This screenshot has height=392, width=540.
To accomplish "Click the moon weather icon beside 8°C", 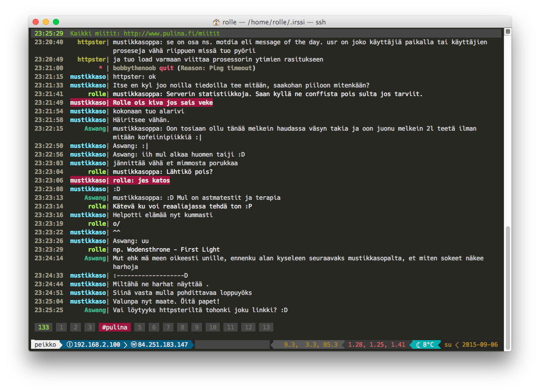I will [418, 345].
